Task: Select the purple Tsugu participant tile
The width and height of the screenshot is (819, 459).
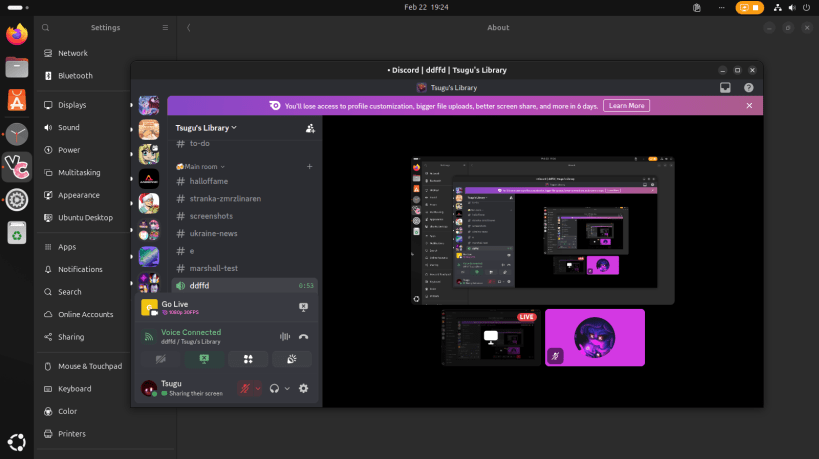Action: coord(595,337)
